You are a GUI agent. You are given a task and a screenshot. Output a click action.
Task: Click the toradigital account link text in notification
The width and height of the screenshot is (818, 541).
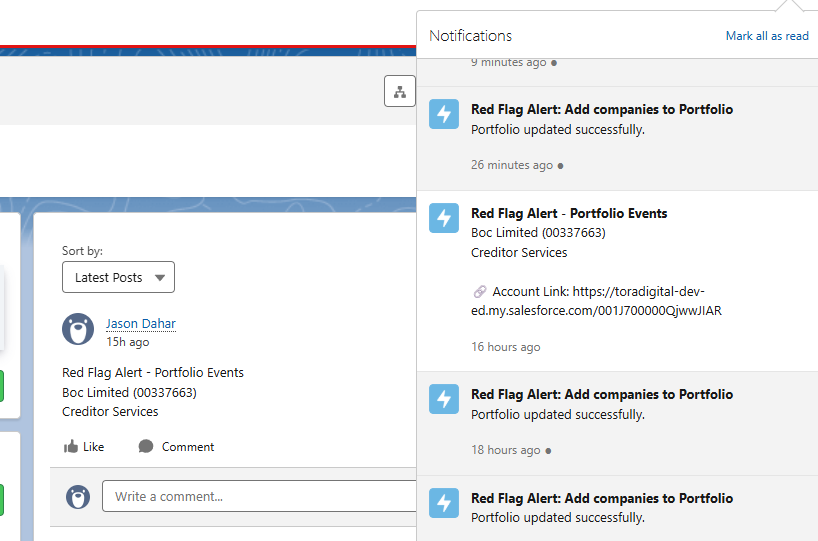pyautogui.click(x=596, y=301)
